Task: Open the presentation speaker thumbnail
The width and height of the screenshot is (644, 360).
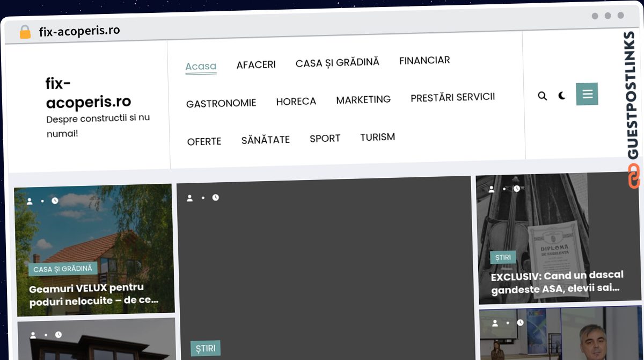Action: 561,334
